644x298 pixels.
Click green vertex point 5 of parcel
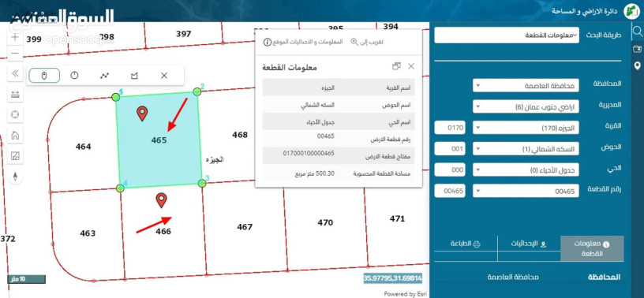(x=116, y=97)
